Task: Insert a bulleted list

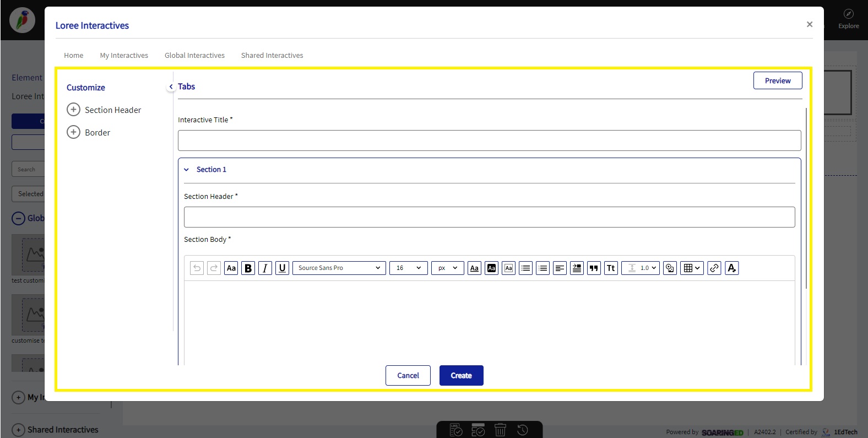Action: click(525, 268)
